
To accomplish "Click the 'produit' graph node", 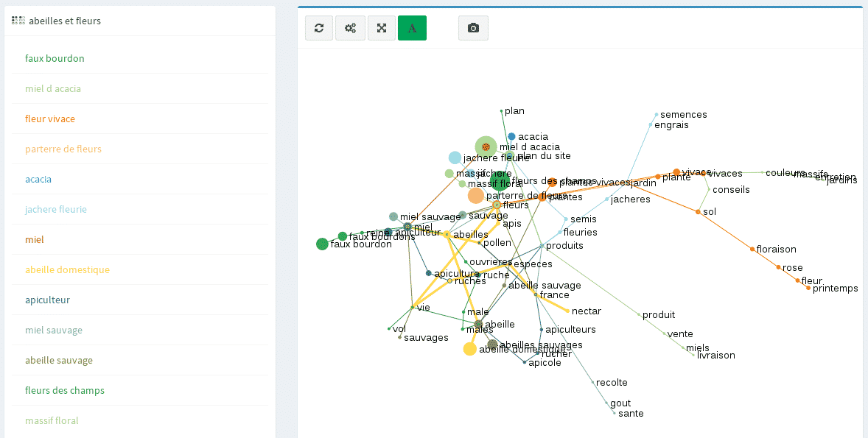I will click(x=638, y=314).
